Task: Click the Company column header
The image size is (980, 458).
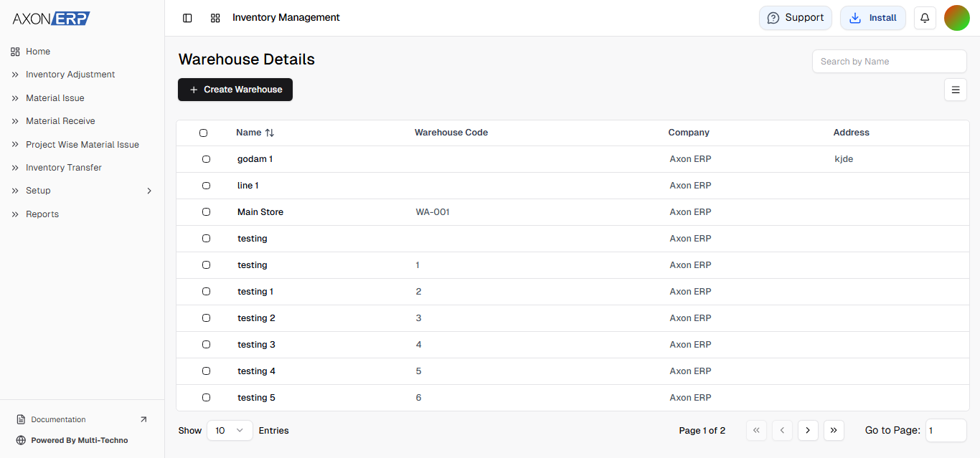Action: pyautogui.click(x=689, y=133)
